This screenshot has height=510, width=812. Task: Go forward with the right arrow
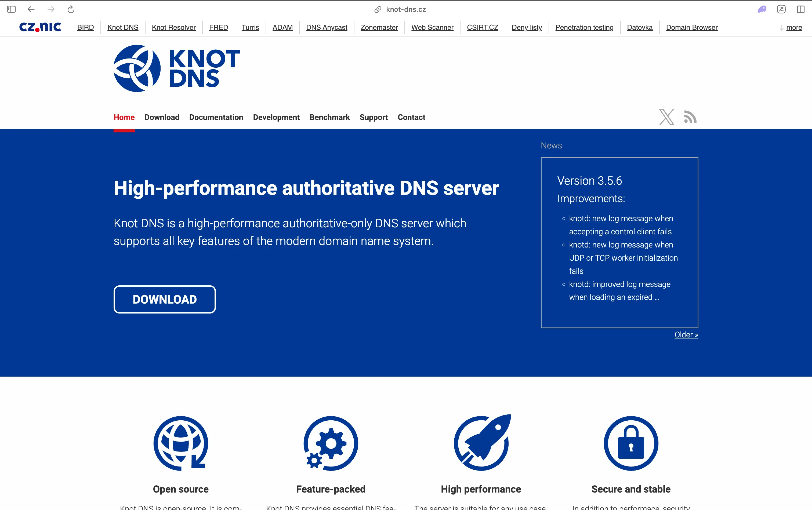coord(51,9)
